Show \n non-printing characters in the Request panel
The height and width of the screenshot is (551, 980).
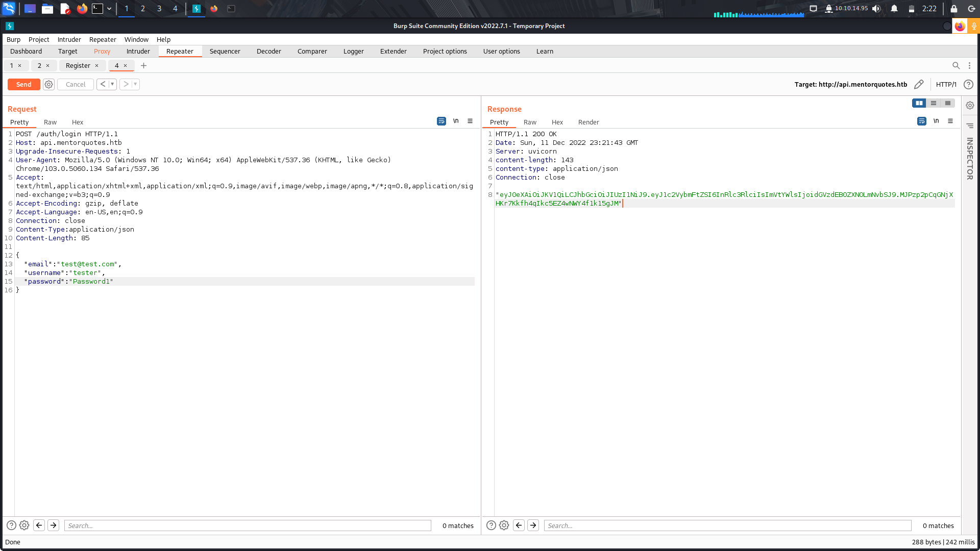click(456, 121)
